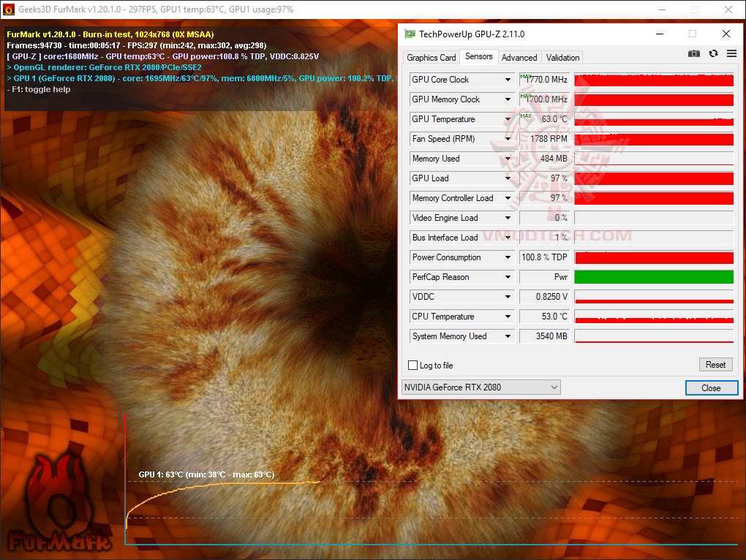The height and width of the screenshot is (560, 746).
Task: Open the GPU-Z hamburger menu
Action: pos(731,53)
